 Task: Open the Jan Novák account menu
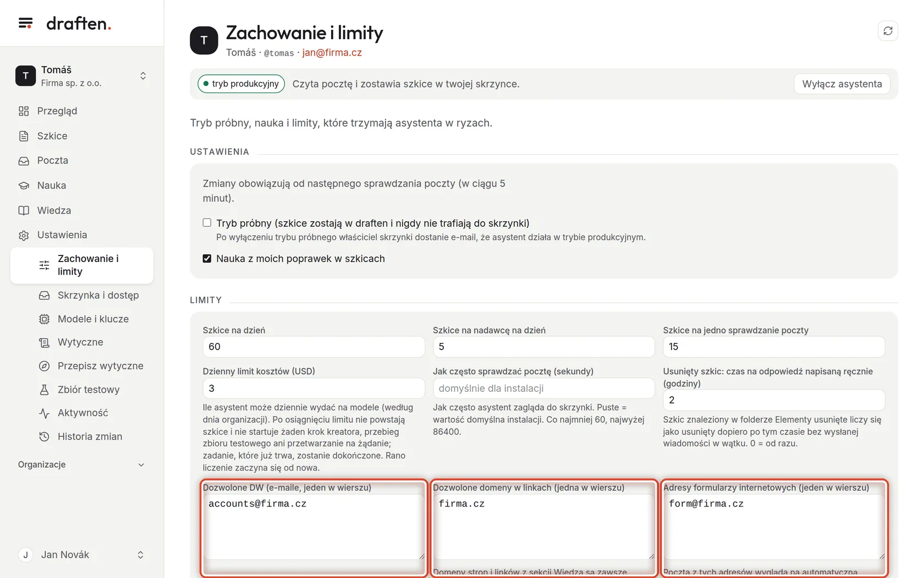click(81, 555)
